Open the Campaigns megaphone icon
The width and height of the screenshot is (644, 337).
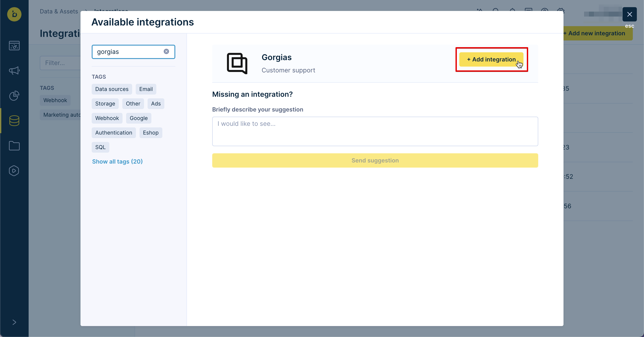(14, 71)
